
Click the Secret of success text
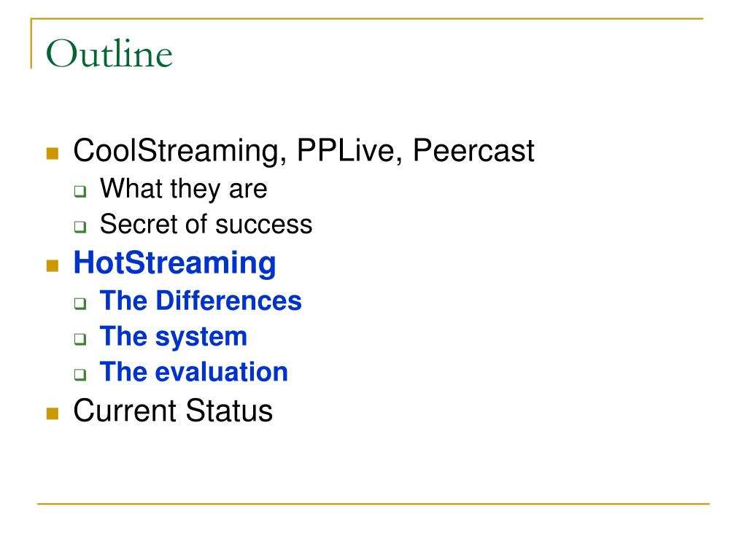[x=206, y=224]
